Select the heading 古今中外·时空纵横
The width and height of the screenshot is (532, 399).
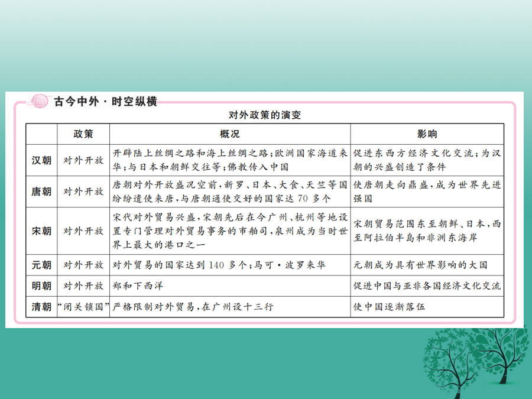[x=105, y=102]
